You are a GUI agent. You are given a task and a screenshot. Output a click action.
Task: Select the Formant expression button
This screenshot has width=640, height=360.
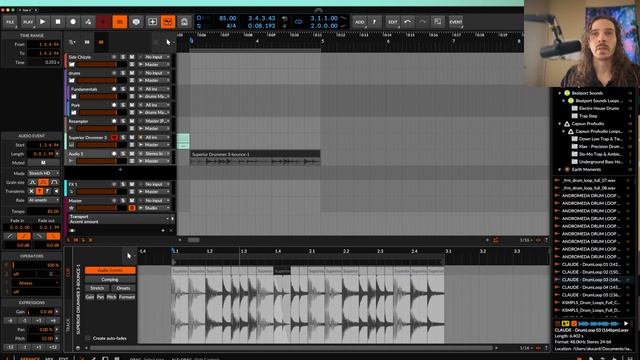[127, 297]
